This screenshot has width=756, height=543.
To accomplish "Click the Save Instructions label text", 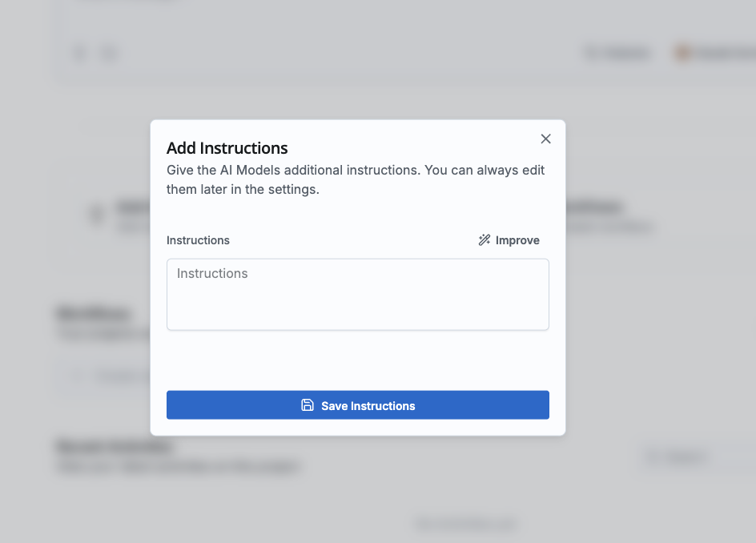I will (368, 406).
